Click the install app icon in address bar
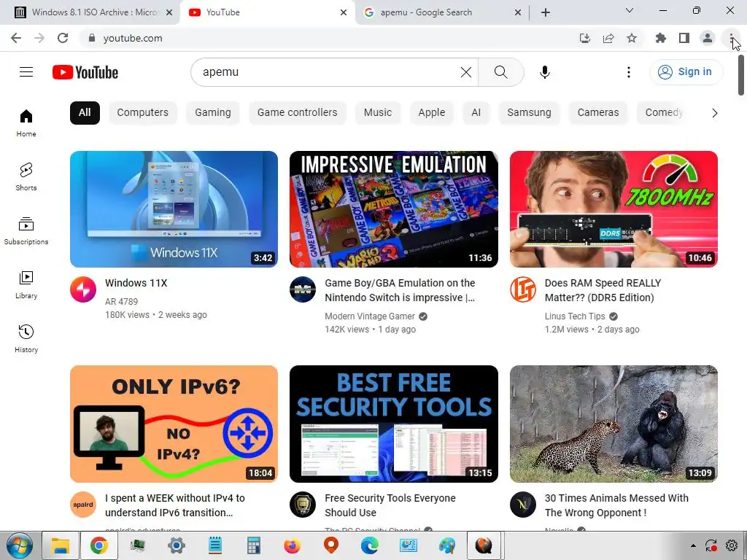747x560 pixels. point(584,38)
